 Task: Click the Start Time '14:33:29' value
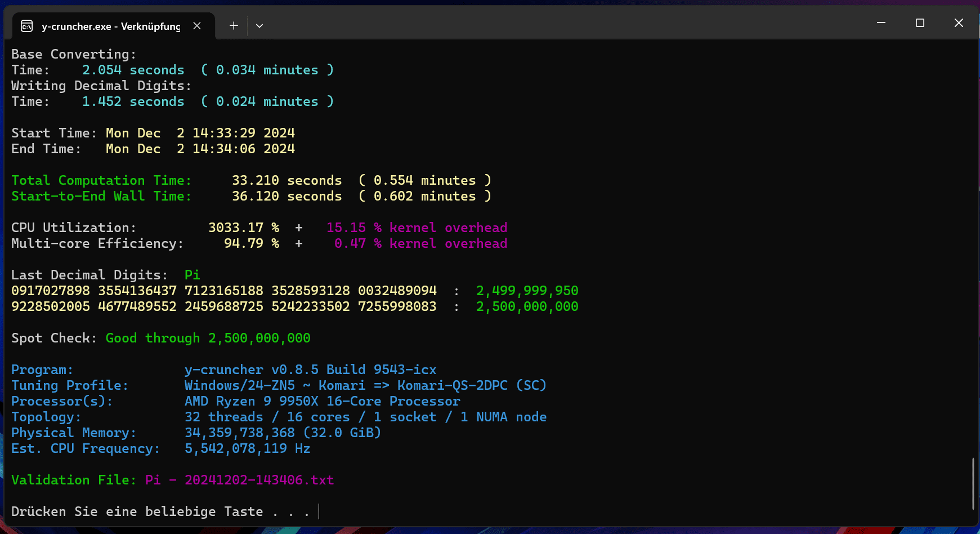tap(224, 133)
